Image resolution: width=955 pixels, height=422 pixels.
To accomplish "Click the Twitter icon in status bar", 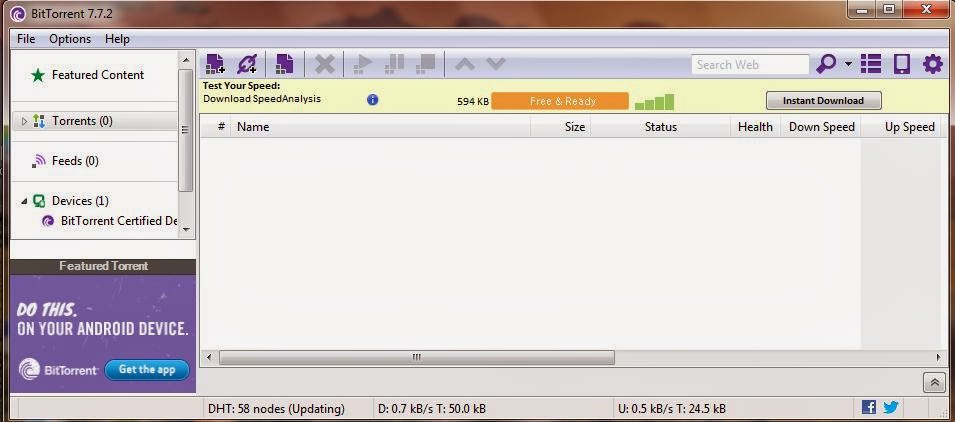I will coord(891,407).
